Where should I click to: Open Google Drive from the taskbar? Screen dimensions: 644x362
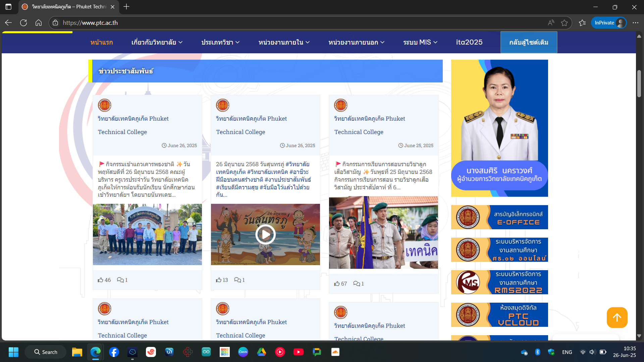pyautogui.click(x=261, y=352)
